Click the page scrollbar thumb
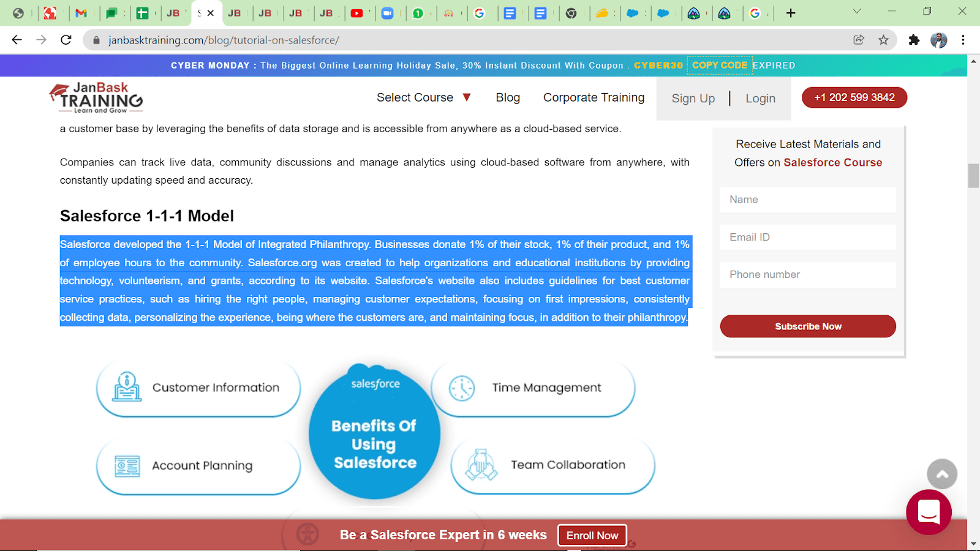 coord(973,176)
